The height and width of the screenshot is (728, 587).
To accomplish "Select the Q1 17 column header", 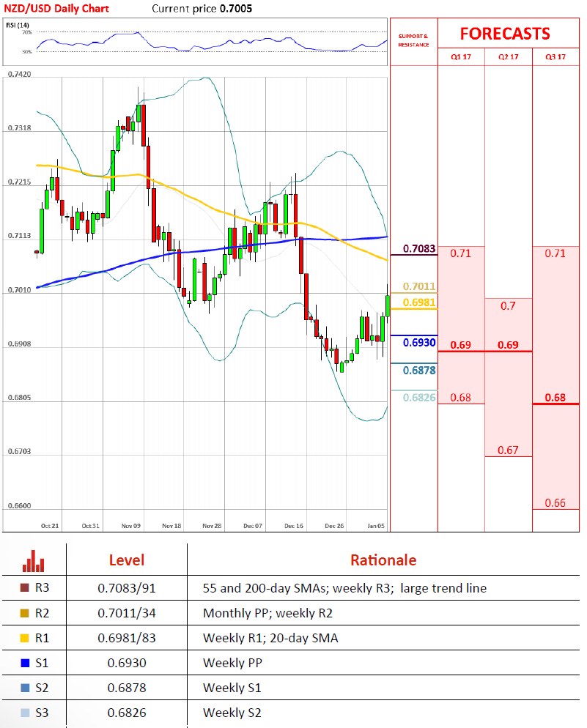I will [x=461, y=56].
